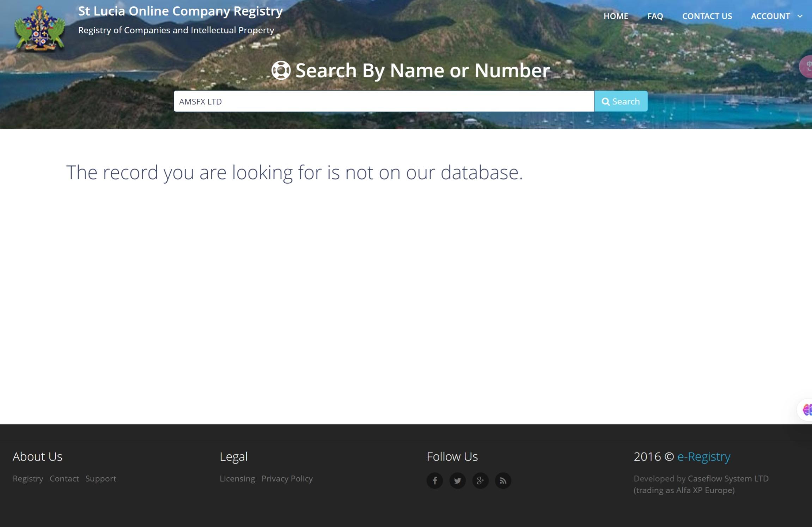Open the RSS feed icon
812x527 pixels.
pyautogui.click(x=503, y=480)
